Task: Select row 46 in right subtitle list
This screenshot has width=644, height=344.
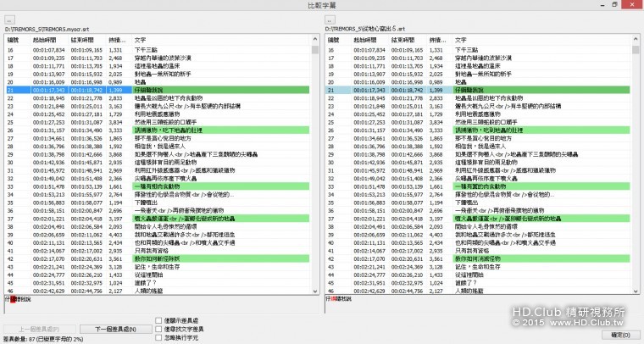Action: coord(479,291)
